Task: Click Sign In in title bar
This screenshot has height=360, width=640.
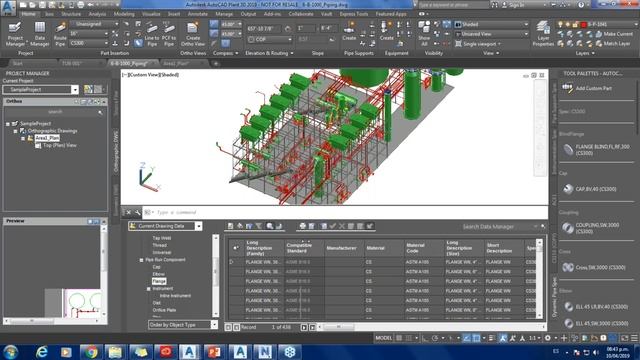Action: point(513,5)
